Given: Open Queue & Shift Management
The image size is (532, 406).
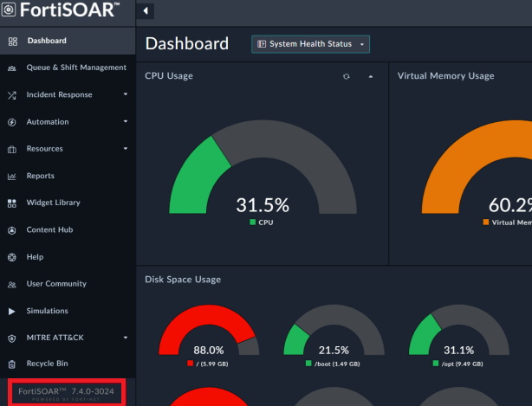Looking at the screenshot, I should 68,68.
